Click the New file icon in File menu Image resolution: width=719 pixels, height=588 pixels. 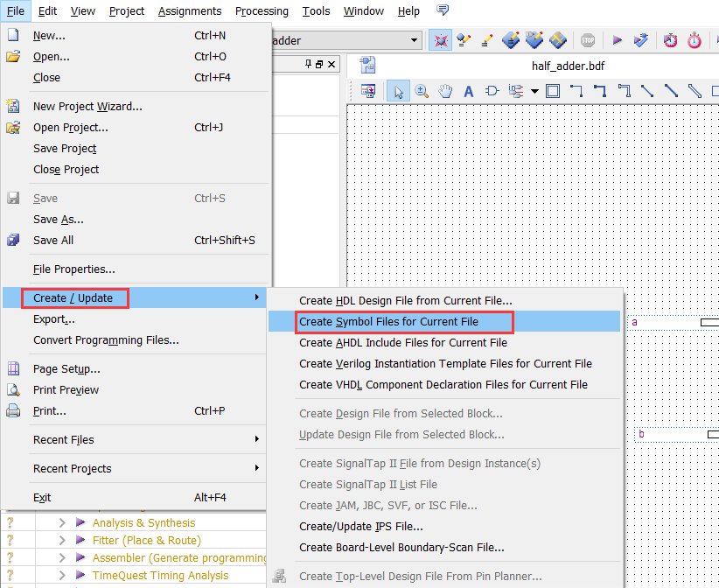(x=13, y=35)
